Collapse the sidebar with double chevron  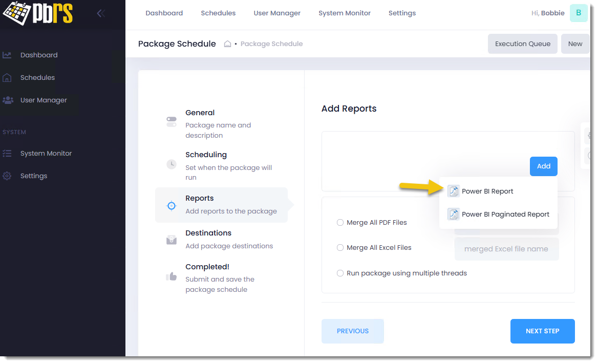coord(101,13)
